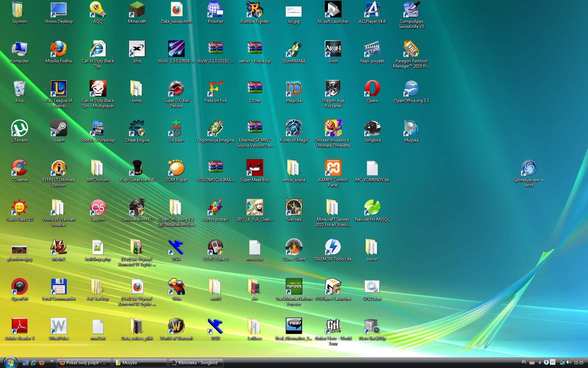Launch the GOM Player icon
This screenshot has width=588, height=368.
point(176,171)
